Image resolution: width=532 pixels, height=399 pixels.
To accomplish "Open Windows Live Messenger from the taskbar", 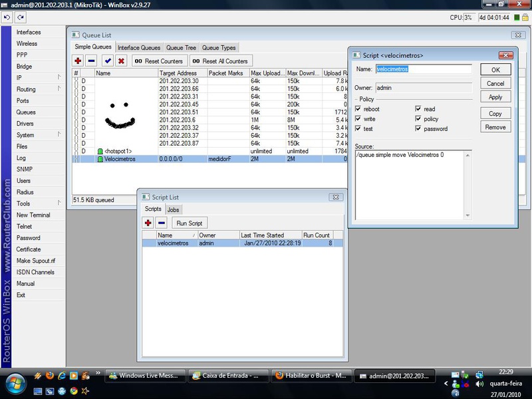I will 144,376.
